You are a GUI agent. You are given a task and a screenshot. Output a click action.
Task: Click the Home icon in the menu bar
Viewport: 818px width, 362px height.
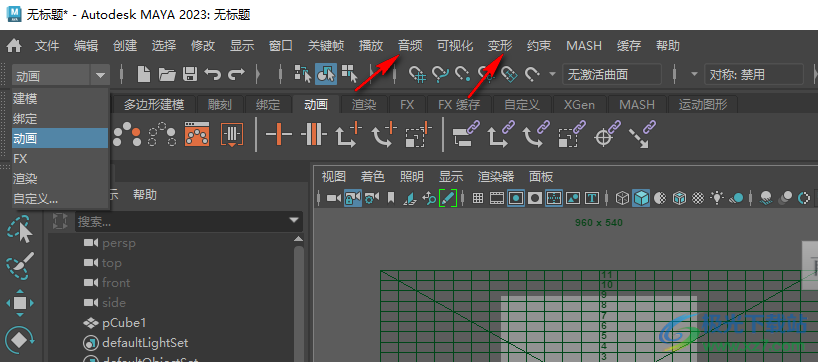tap(14, 46)
